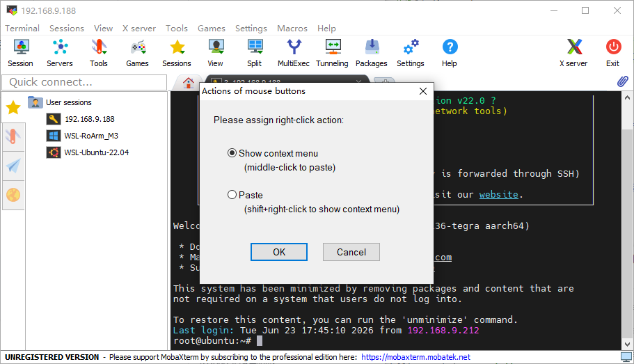The height and width of the screenshot is (364, 634).
Task: Open the Servers toolbar icon
Action: pyautogui.click(x=60, y=53)
